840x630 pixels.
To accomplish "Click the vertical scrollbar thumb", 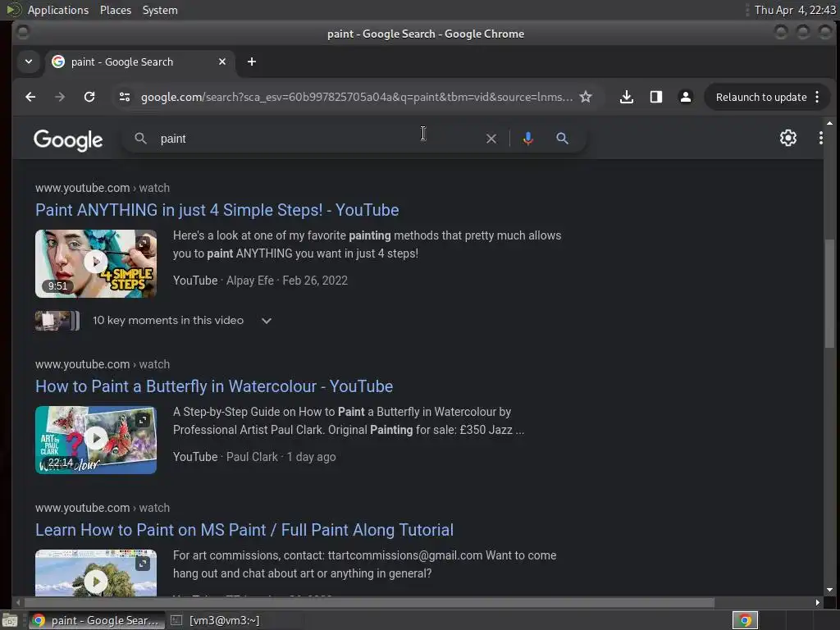I will pyautogui.click(x=829, y=293).
